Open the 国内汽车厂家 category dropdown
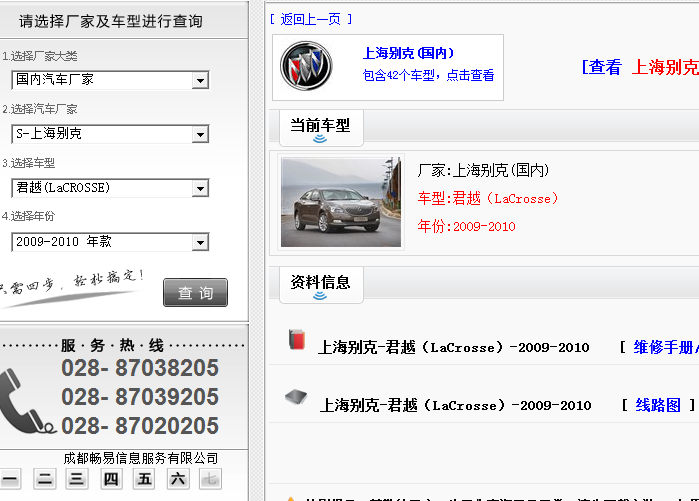The width and height of the screenshot is (699, 501). click(x=110, y=80)
